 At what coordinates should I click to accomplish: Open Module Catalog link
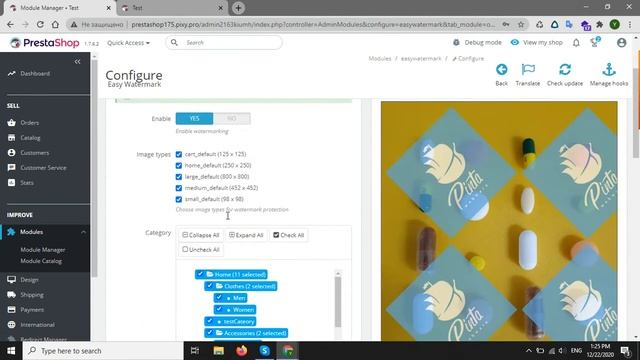pyautogui.click(x=41, y=261)
